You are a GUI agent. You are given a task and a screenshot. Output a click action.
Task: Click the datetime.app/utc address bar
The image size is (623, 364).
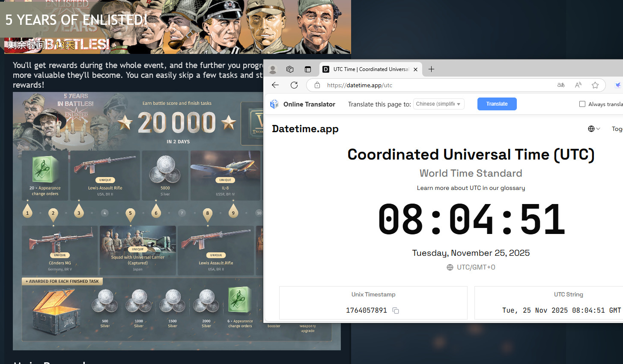coord(428,85)
